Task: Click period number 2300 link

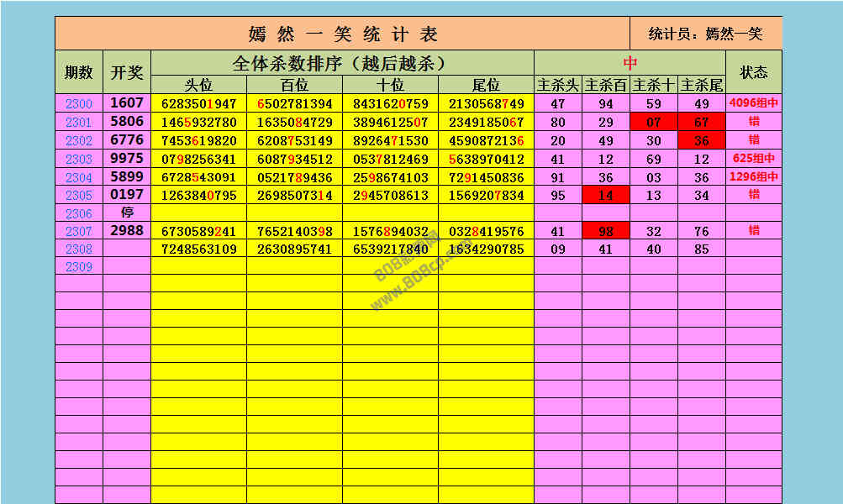Action: click(x=79, y=104)
